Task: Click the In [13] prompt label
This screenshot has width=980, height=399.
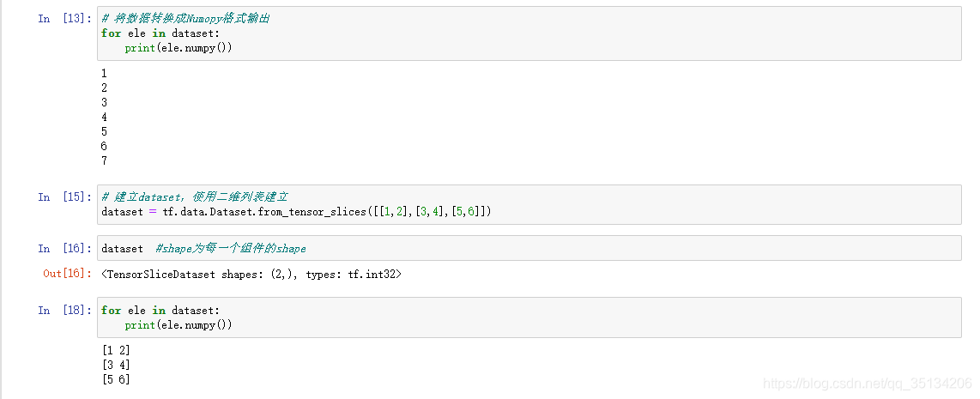Action: pyautogui.click(x=65, y=18)
